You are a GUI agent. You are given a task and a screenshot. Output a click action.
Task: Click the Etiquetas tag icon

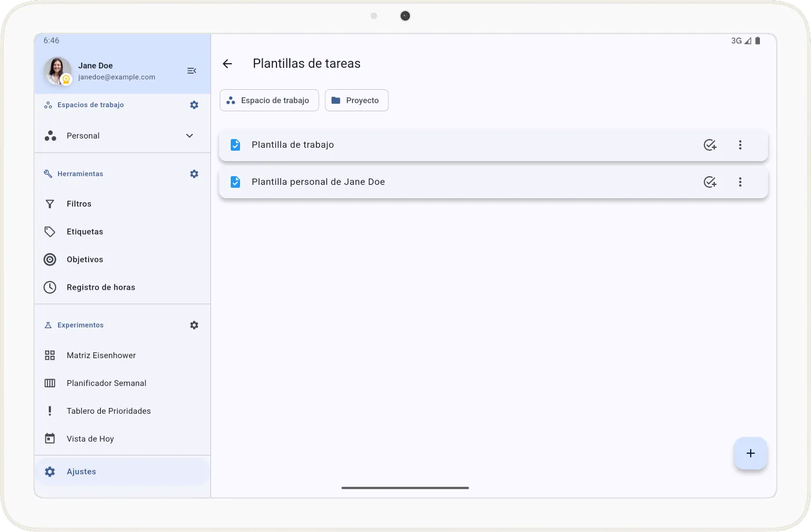pyautogui.click(x=50, y=232)
